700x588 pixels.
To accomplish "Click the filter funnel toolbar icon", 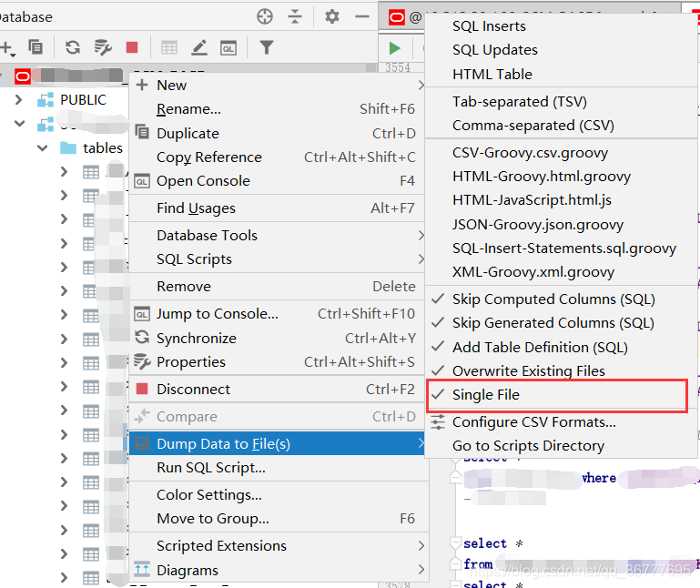I will 267,47.
